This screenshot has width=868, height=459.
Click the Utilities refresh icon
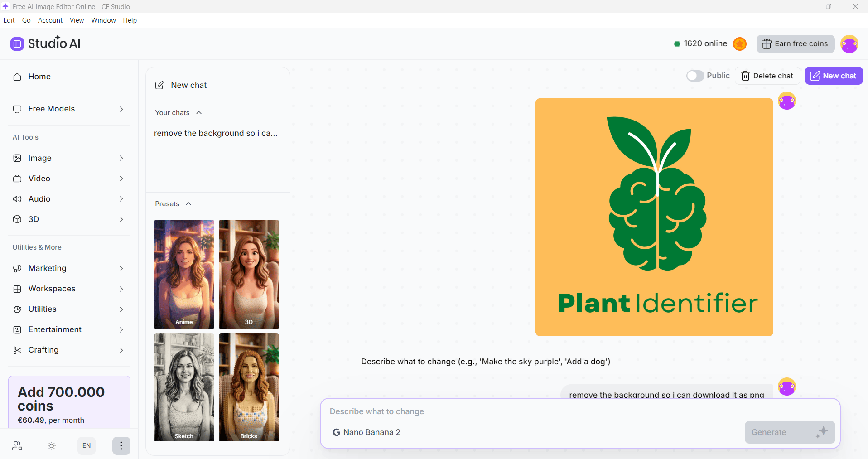tap(17, 309)
